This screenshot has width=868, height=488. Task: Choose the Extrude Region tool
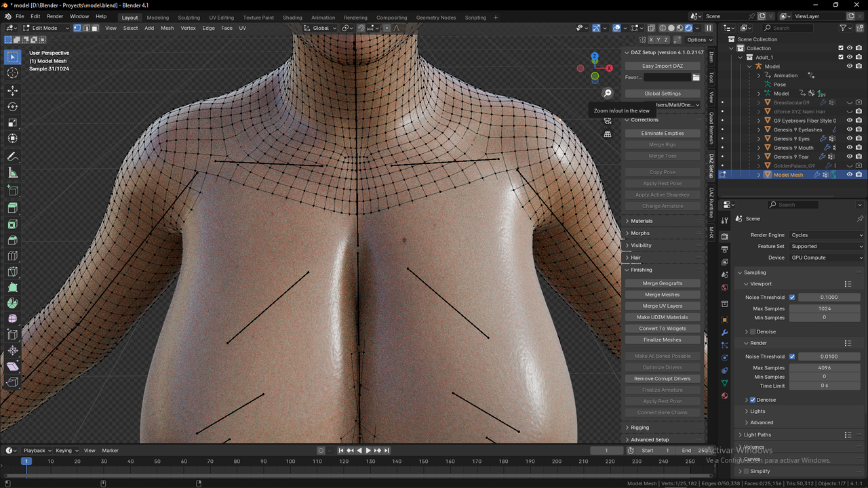click(x=13, y=207)
